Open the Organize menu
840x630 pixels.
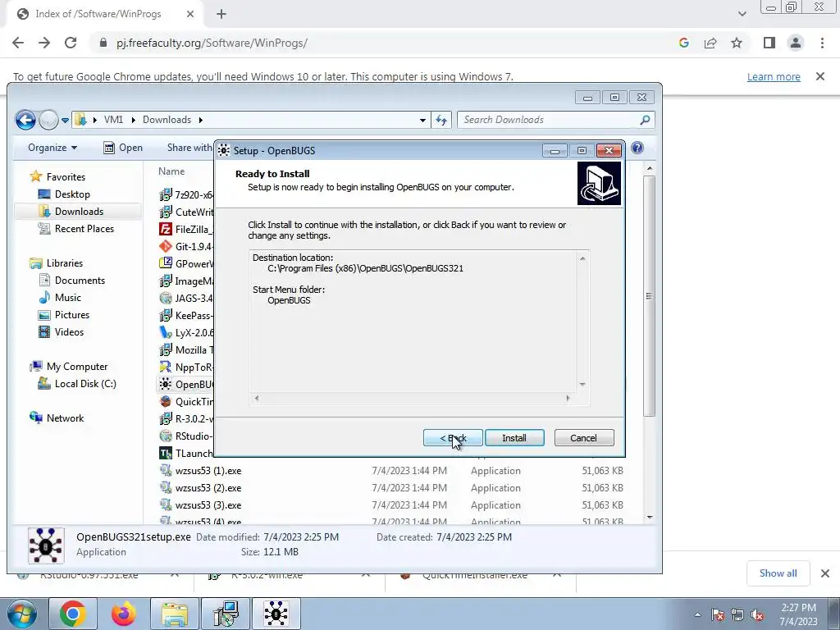52,148
